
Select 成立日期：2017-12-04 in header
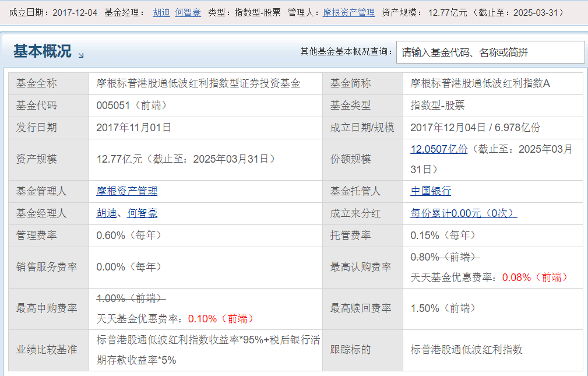pos(53,13)
